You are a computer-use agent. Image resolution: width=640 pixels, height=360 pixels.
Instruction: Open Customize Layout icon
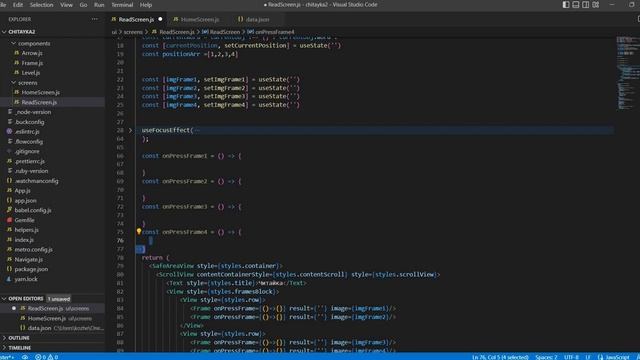(x=596, y=4)
